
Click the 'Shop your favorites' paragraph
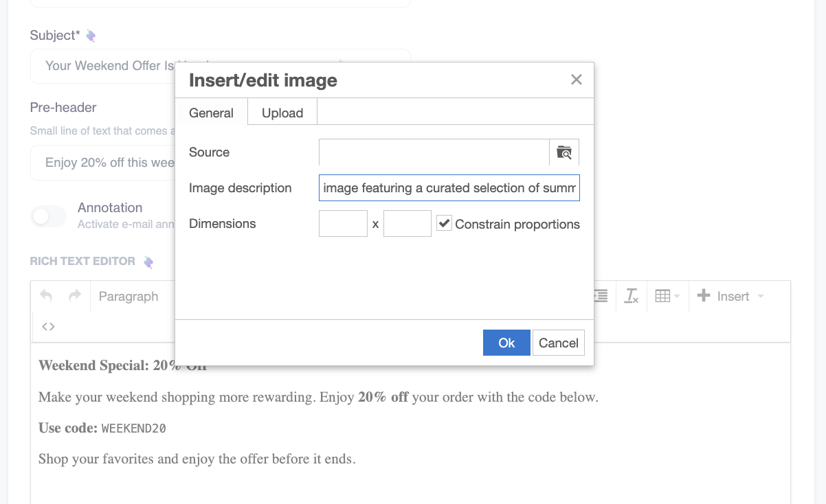click(197, 459)
